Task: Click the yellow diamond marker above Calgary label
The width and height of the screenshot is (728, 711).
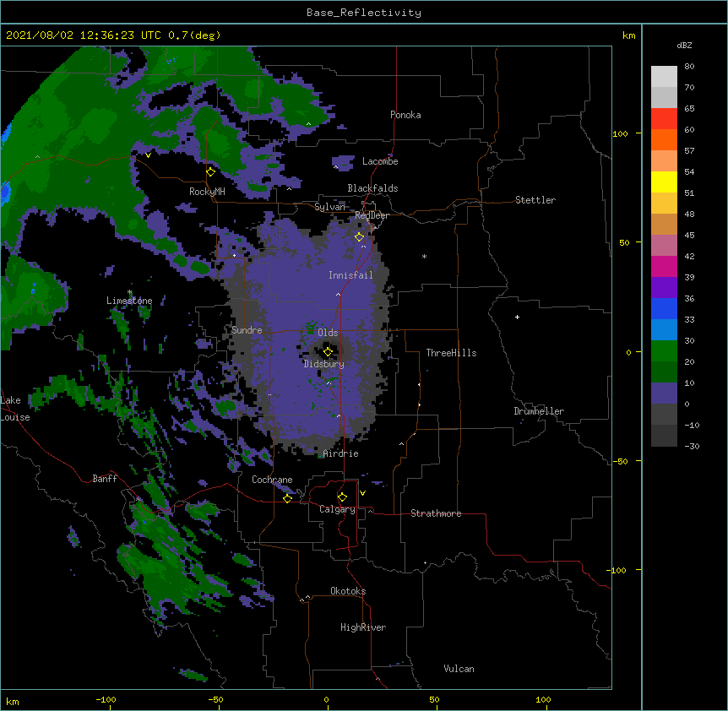Action: click(342, 497)
